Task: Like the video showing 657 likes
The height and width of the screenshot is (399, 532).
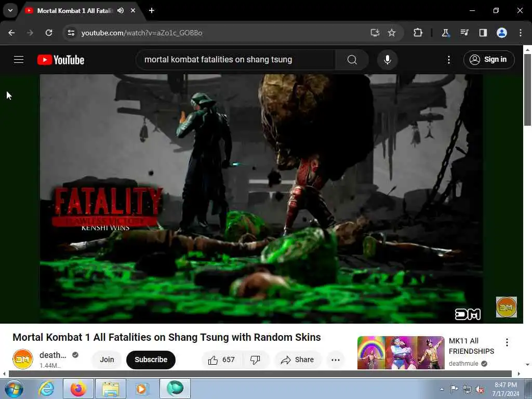Action: 222,360
